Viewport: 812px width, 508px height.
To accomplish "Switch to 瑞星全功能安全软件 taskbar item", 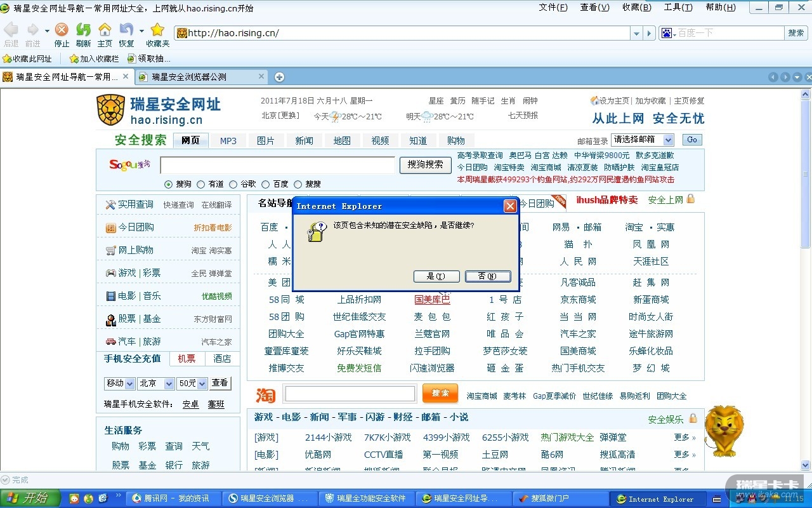I will [x=366, y=498].
